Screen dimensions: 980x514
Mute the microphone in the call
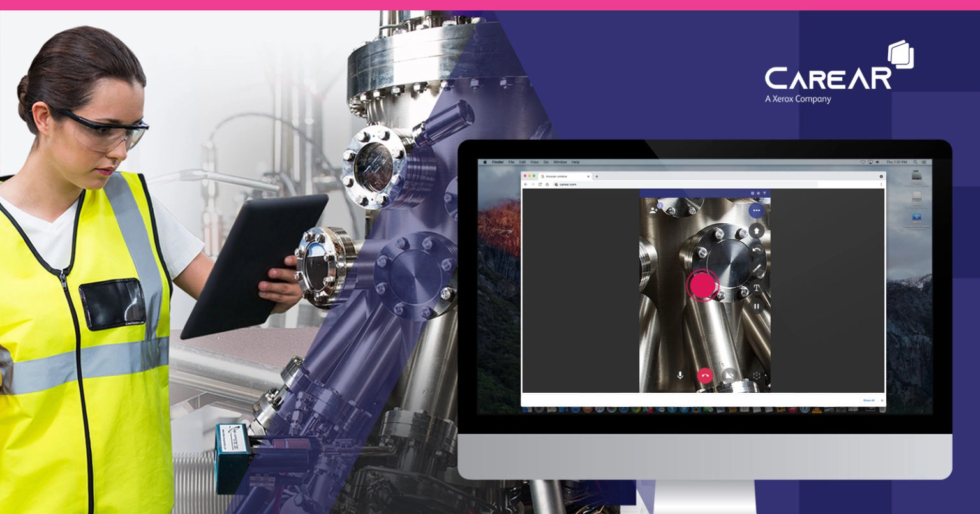pos(680,376)
